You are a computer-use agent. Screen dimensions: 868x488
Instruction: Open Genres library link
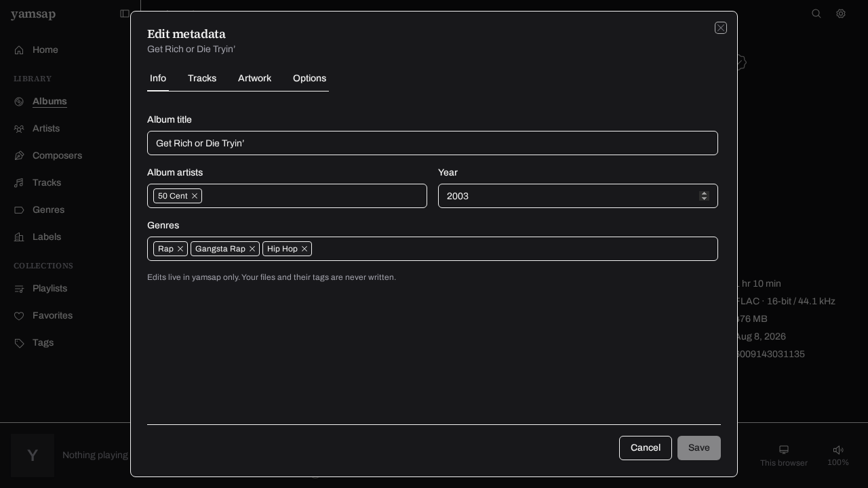pos(48,210)
